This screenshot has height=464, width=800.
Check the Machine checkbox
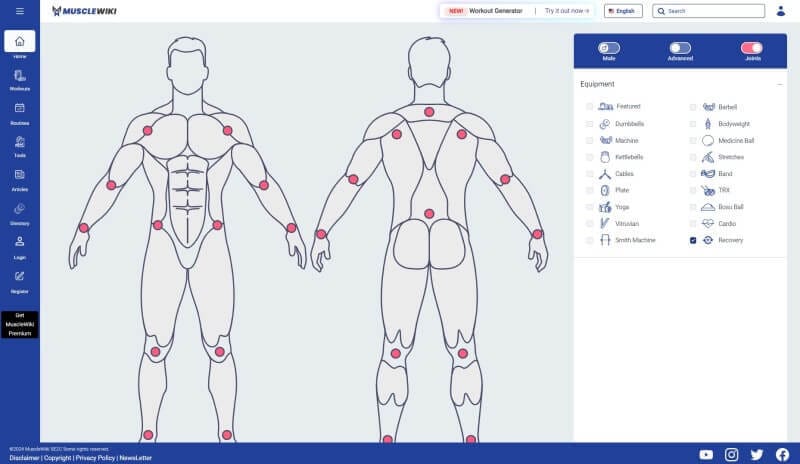coord(589,140)
